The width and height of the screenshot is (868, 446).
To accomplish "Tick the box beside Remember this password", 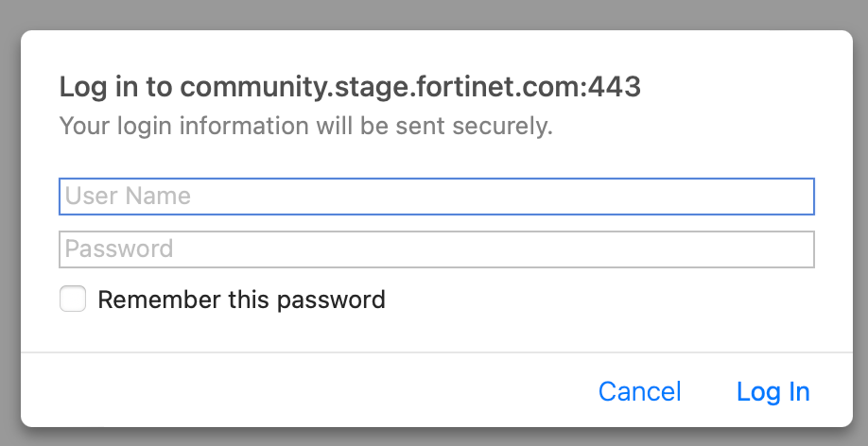I will 73,300.
